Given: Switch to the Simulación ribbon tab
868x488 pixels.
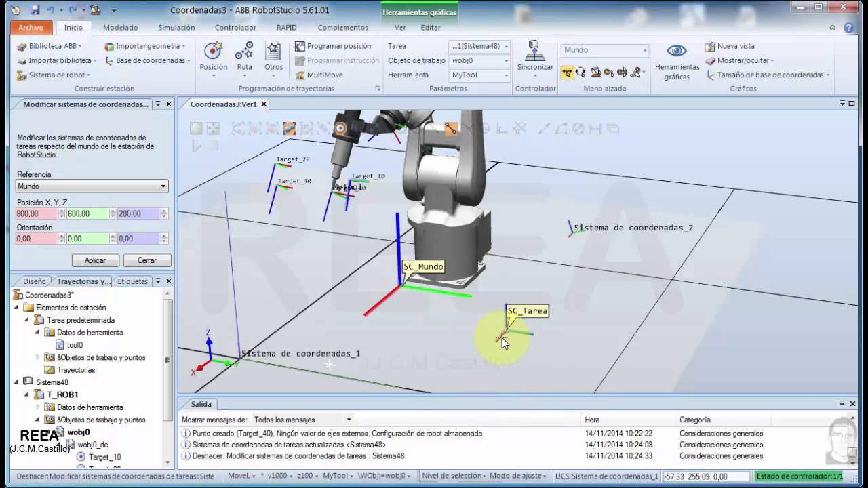Looking at the screenshot, I should [176, 28].
